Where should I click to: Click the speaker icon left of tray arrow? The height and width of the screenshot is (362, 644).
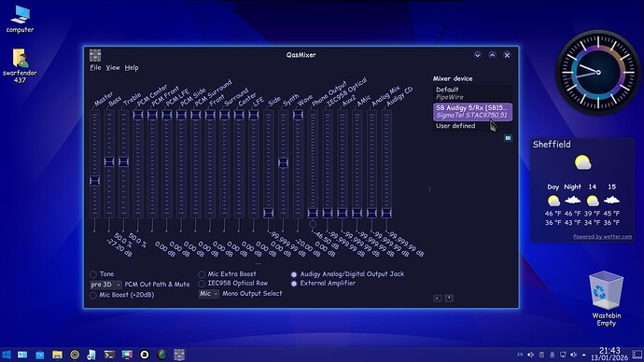574,355
